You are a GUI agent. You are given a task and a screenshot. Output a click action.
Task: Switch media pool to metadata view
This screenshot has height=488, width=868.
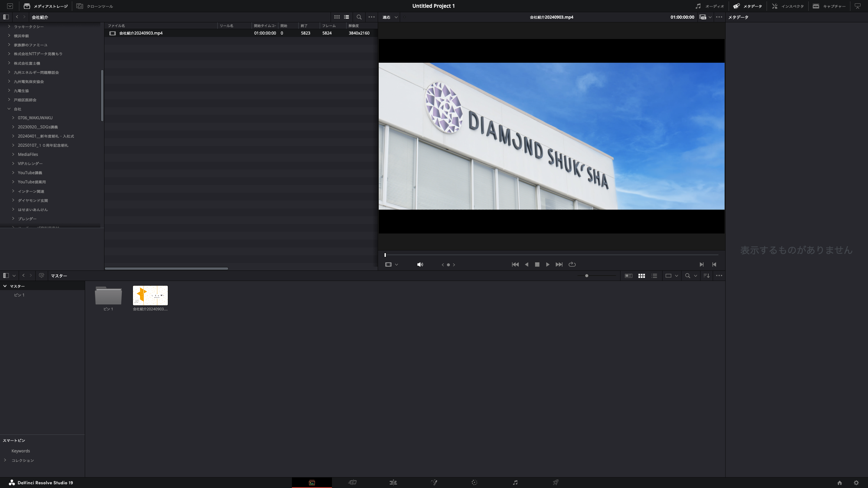[x=628, y=276]
